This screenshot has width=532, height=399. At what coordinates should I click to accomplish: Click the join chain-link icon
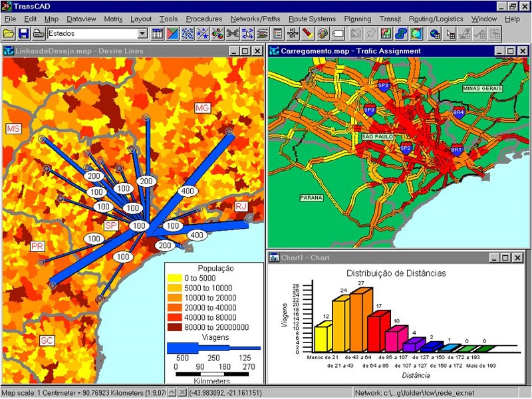point(232,34)
